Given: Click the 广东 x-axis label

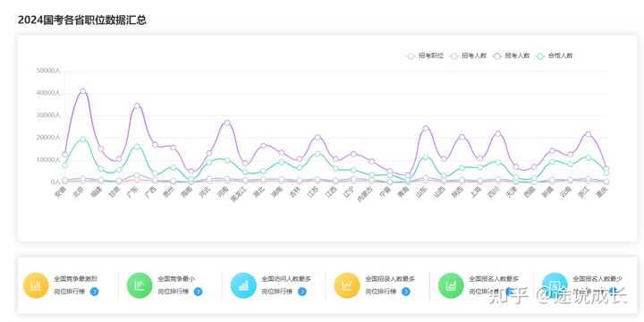Looking at the screenshot, I should [x=132, y=191].
